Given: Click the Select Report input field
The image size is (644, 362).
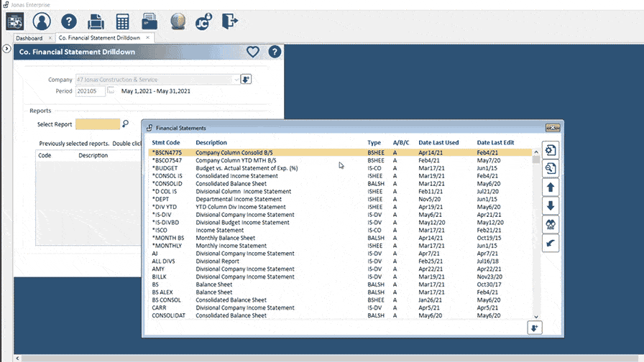Looking at the screenshot, I should [98, 124].
